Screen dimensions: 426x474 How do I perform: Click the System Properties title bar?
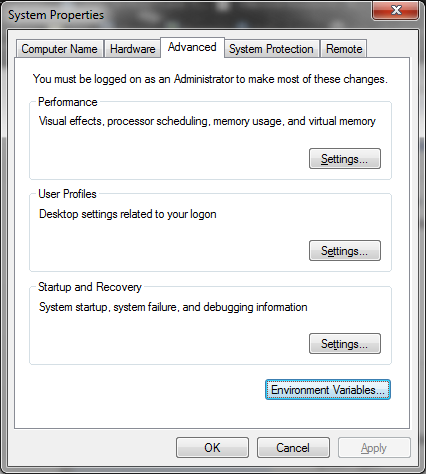[x=187, y=15]
